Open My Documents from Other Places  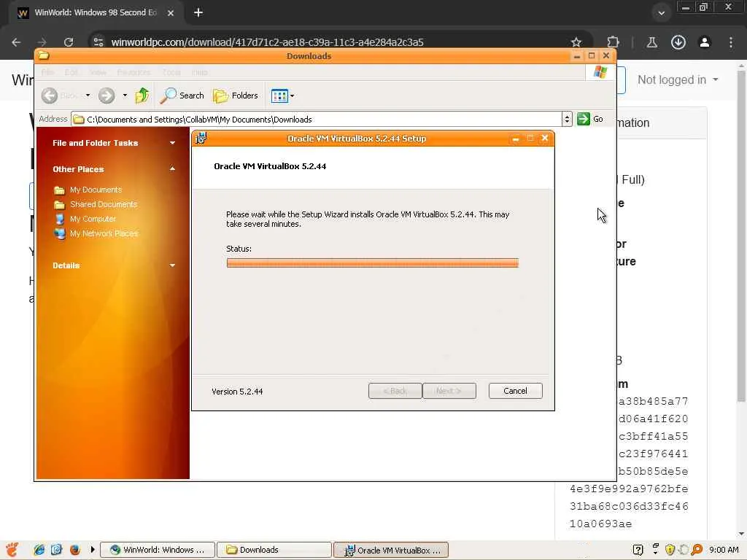point(96,190)
